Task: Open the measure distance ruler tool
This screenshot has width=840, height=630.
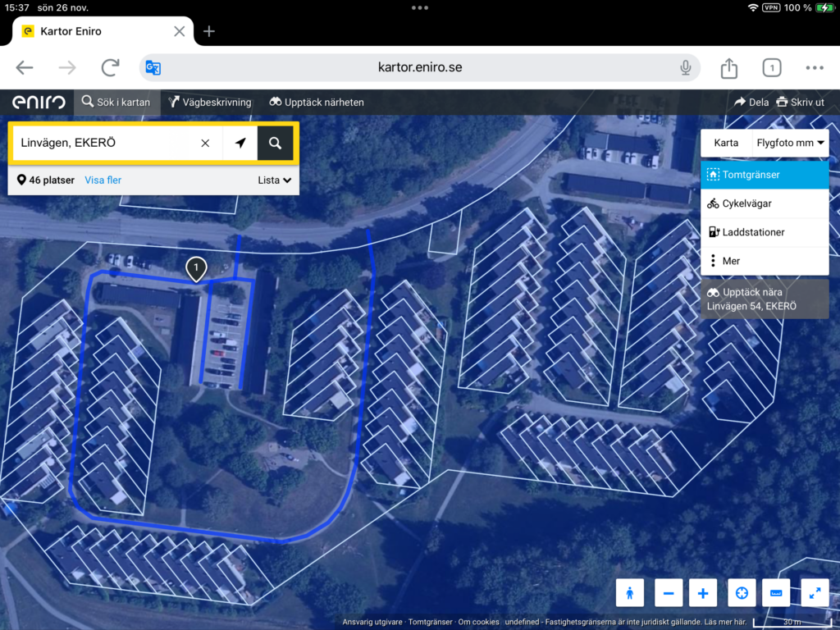Action: pyautogui.click(x=776, y=593)
